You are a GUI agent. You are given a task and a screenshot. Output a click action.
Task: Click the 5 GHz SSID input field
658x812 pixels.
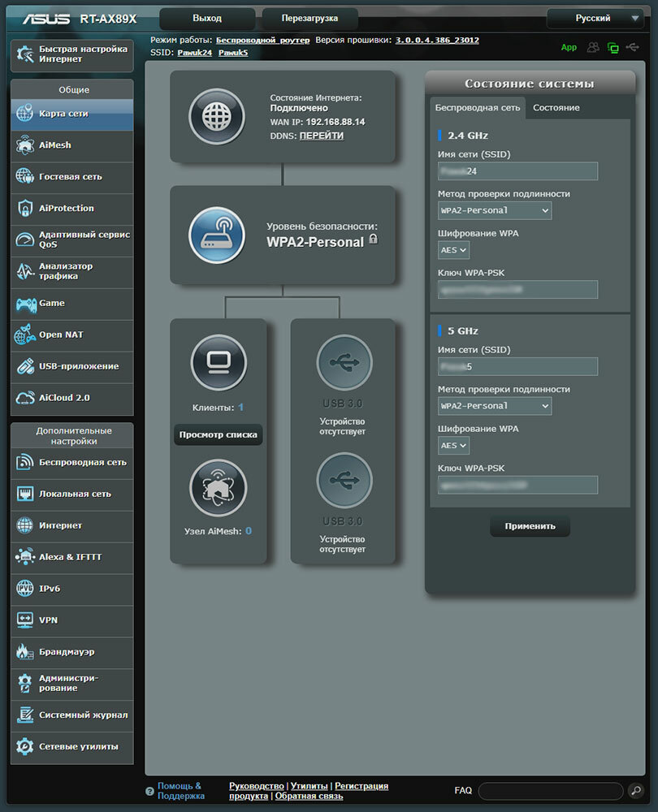click(x=517, y=367)
